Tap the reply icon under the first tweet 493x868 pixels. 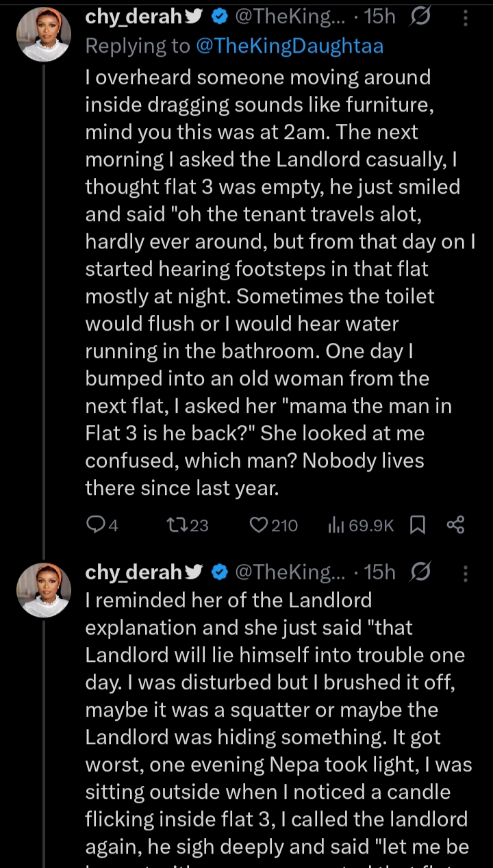[94, 525]
